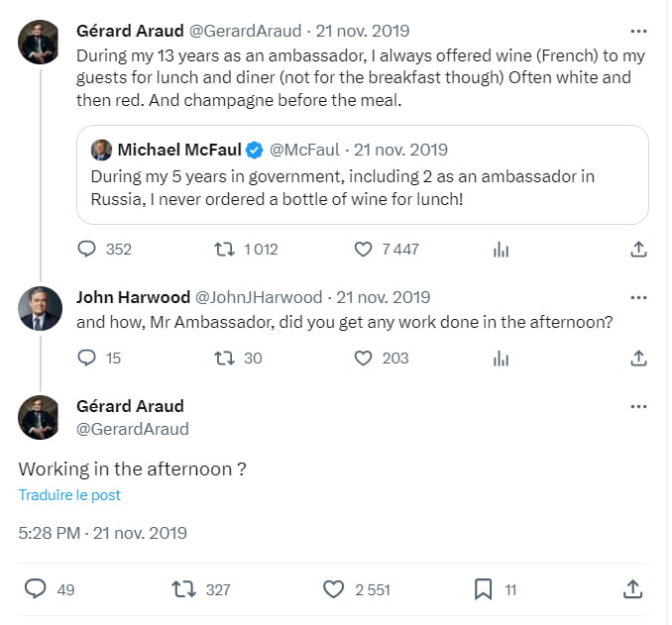Retweet the first tweet with 1 012 reposts
Viewport: 672px width, 625px height.
[x=225, y=250]
